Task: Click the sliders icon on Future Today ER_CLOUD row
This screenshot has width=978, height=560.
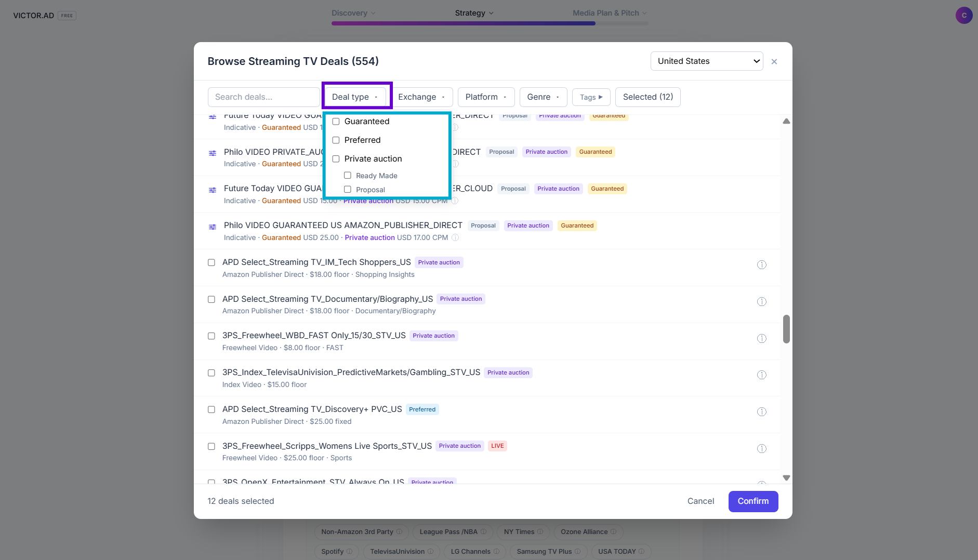Action: point(213,190)
